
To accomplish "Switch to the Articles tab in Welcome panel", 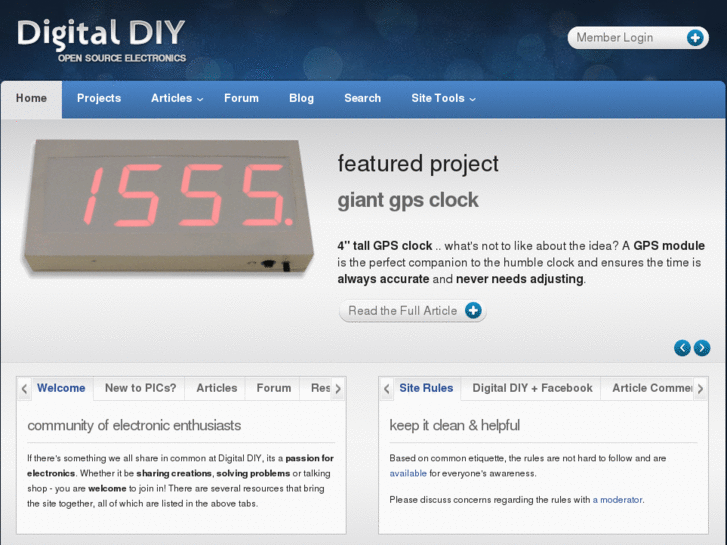I will (x=217, y=388).
